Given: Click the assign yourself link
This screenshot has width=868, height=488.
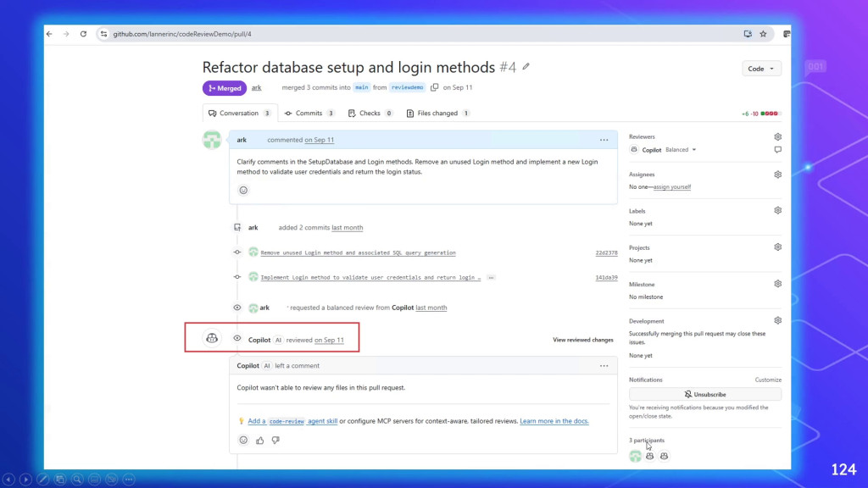Looking at the screenshot, I should click(x=672, y=187).
